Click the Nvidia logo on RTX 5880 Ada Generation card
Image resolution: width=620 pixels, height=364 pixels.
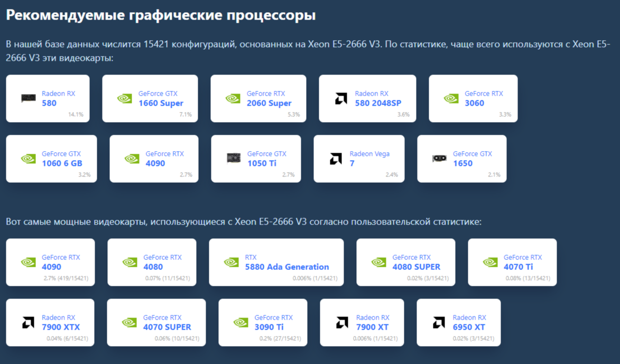[231, 262]
